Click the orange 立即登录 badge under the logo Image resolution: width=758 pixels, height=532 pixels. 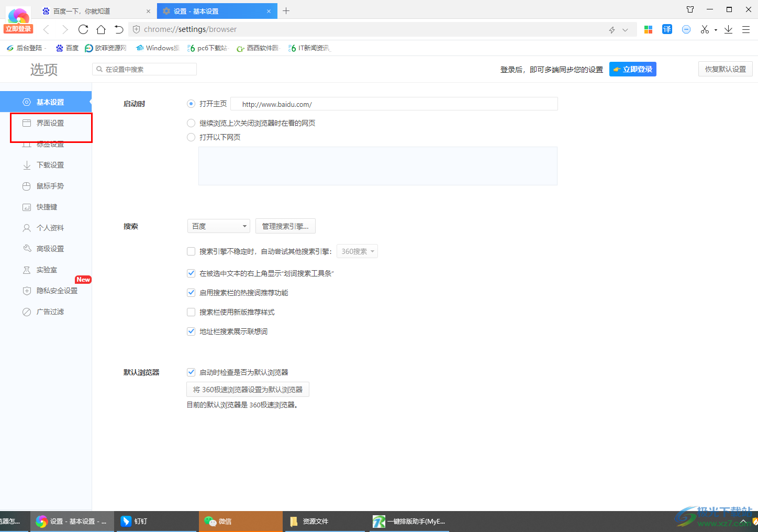[18, 29]
